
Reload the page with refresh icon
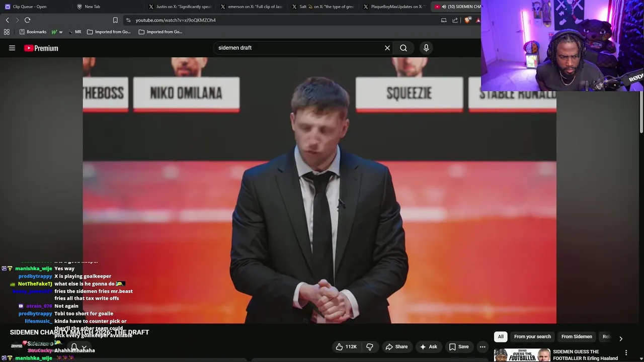coord(27,20)
